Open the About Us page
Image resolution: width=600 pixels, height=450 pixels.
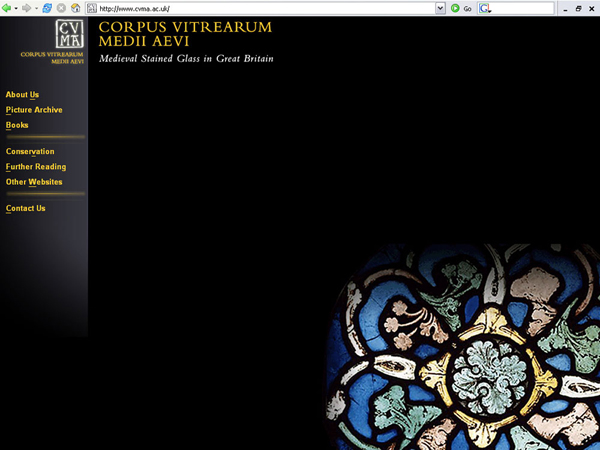[x=22, y=95]
